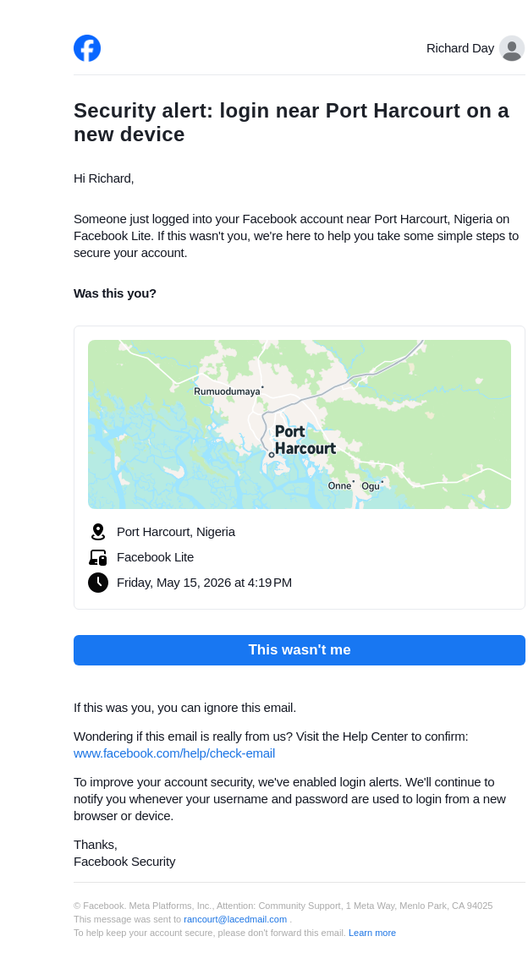The width and height of the screenshot is (528, 980).
Task: Click the 'Facebook Lite' device text
Action: [155, 557]
